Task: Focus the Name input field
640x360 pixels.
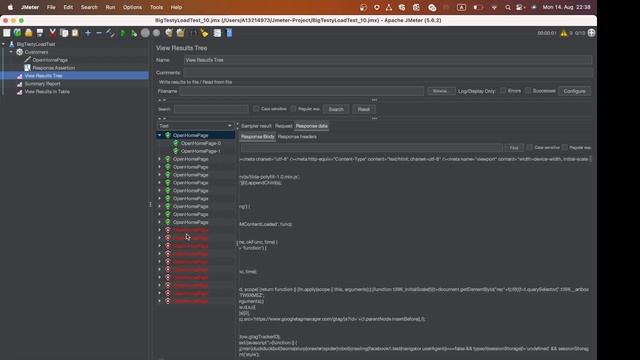Action: [388, 60]
